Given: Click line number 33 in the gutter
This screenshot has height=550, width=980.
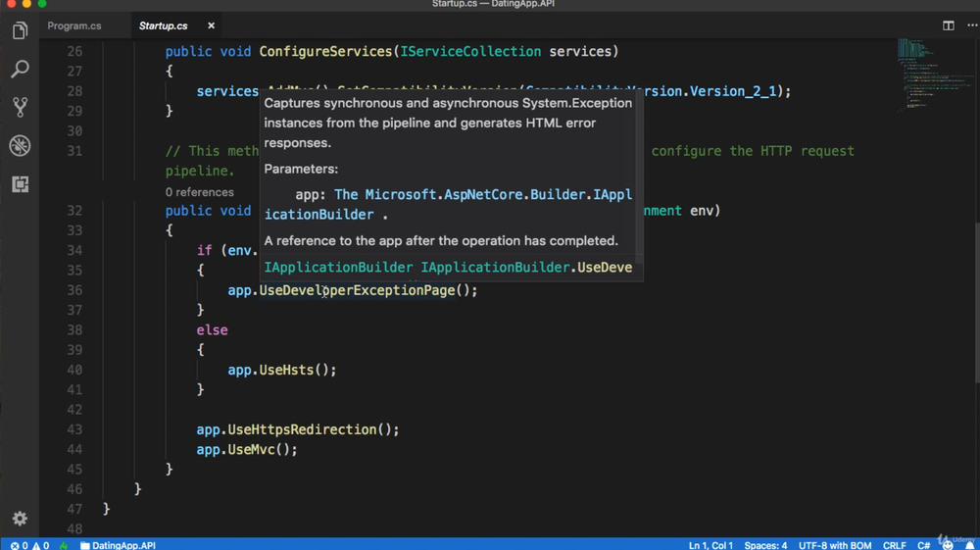Looking at the screenshot, I should [74, 230].
